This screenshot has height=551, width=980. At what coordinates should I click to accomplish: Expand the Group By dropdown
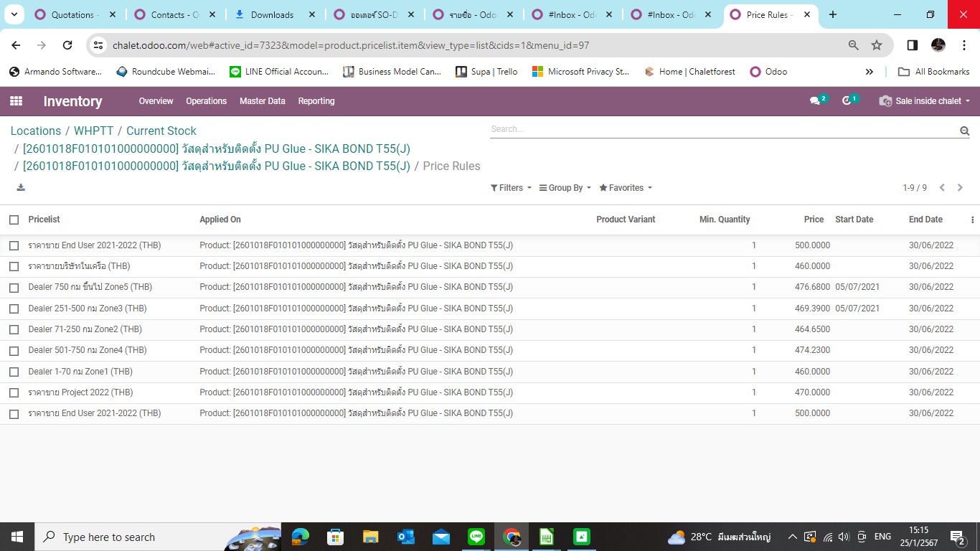tap(565, 188)
